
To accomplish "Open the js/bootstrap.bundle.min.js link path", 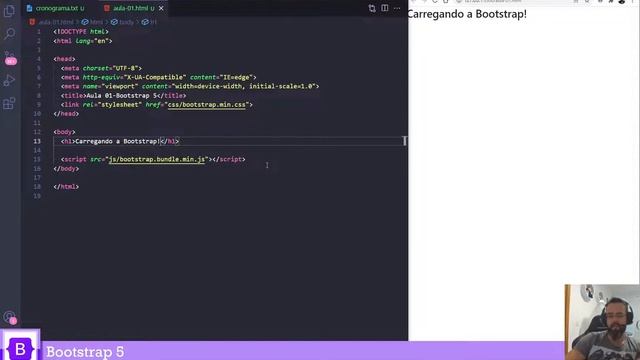I will (x=157, y=159).
